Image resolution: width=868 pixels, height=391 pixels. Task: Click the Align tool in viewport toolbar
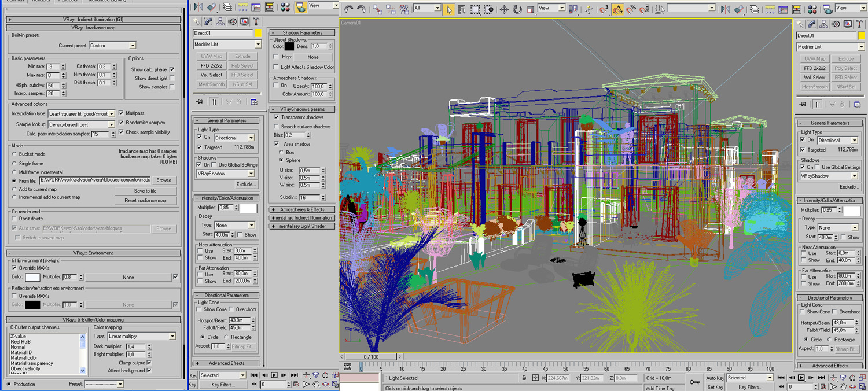(x=739, y=9)
